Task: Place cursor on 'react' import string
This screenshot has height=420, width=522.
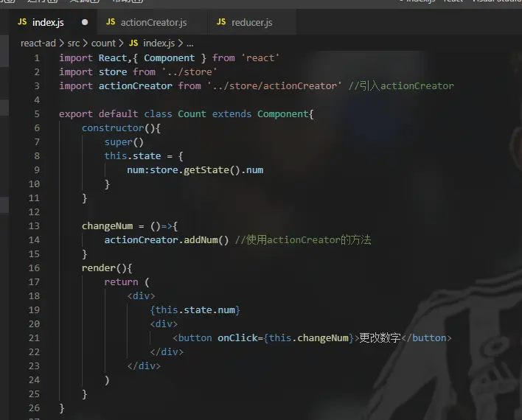Action: coord(262,58)
